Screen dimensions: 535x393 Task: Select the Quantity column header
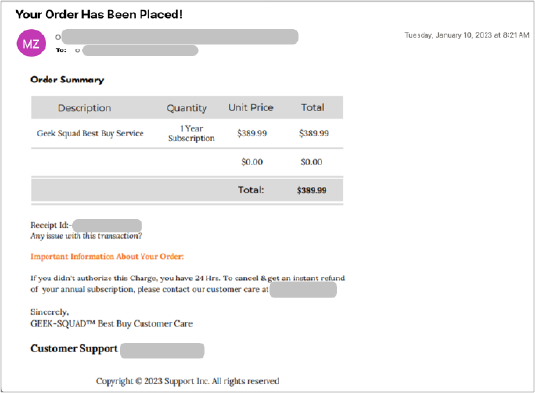[x=187, y=108]
